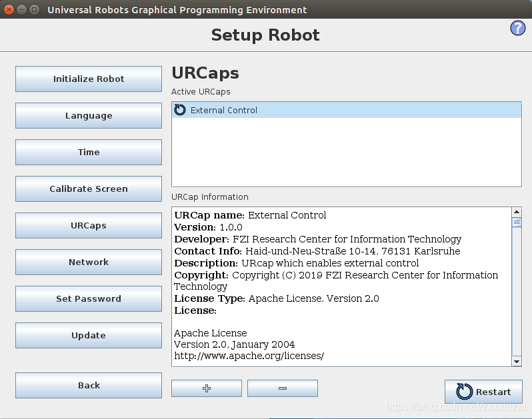
Task: Open the Network settings page
Action: click(89, 262)
